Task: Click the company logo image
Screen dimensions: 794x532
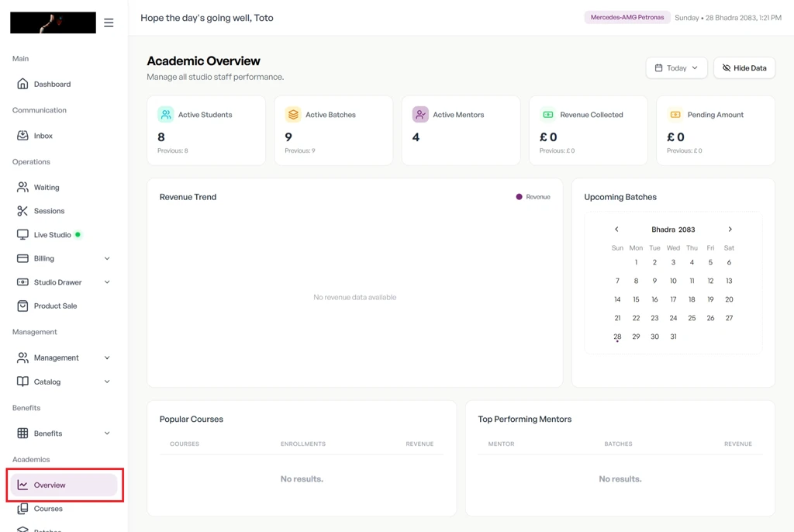Action: click(x=54, y=22)
